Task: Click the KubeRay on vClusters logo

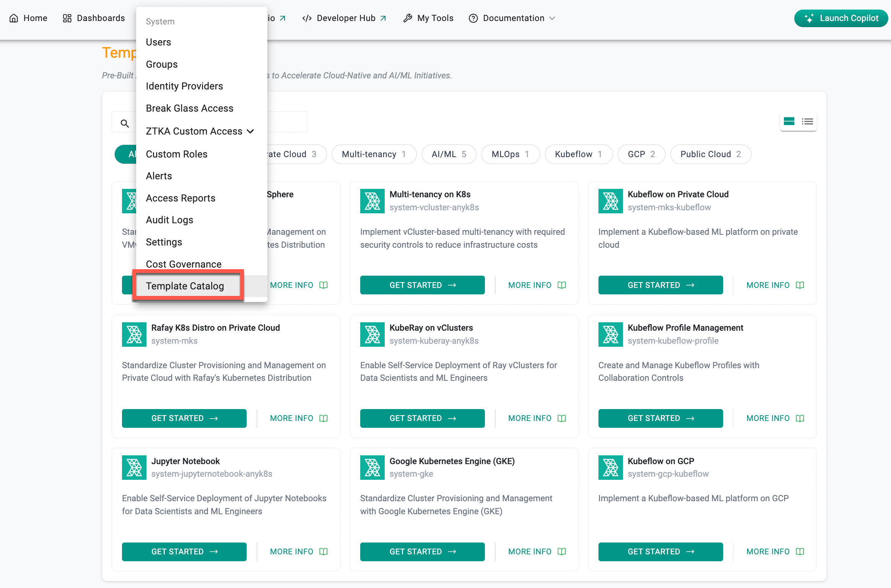Action: [x=372, y=335]
